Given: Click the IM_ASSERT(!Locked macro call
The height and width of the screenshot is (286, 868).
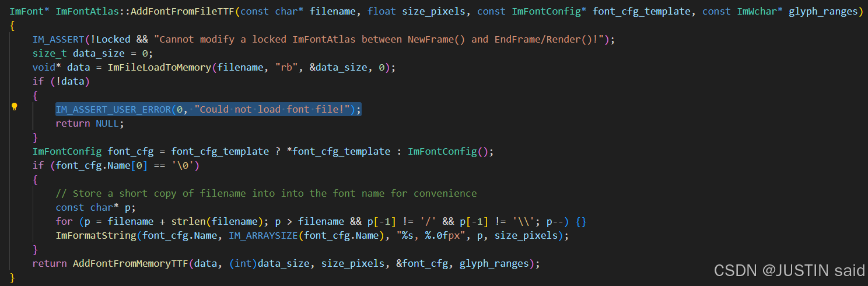Looking at the screenshot, I should pos(82,40).
